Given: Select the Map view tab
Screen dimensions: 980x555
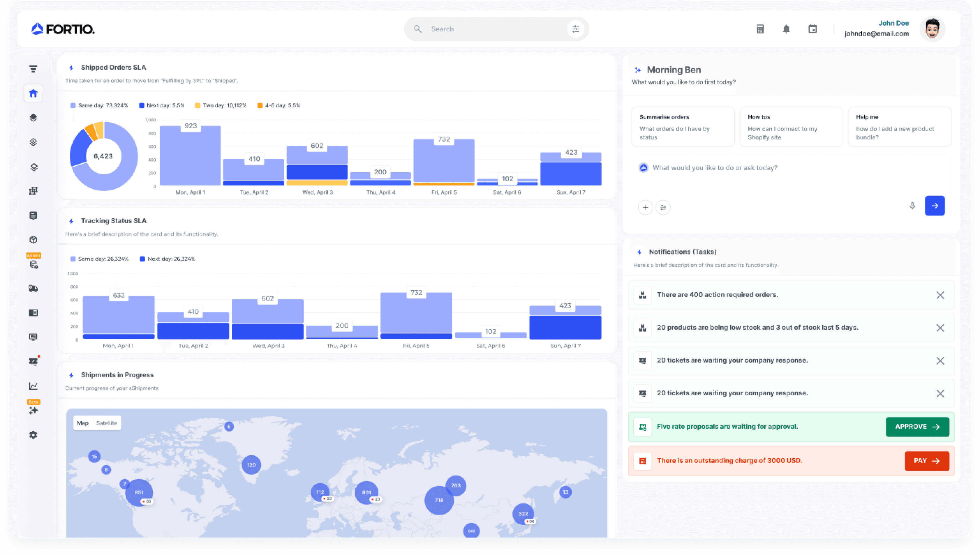Looking at the screenshot, I should point(82,423).
